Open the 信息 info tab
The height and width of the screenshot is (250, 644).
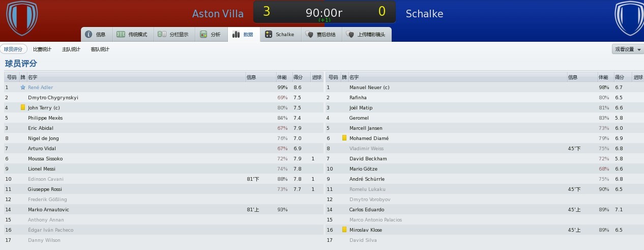click(x=96, y=35)
